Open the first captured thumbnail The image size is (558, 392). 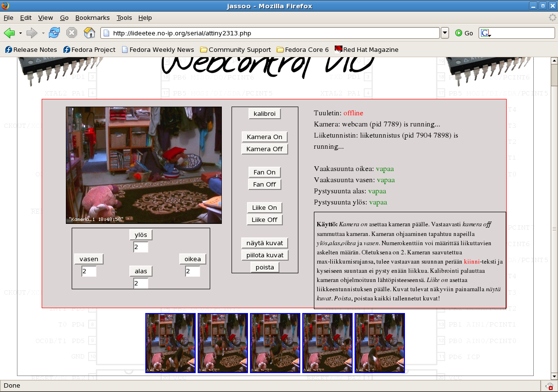coord(170,343)
